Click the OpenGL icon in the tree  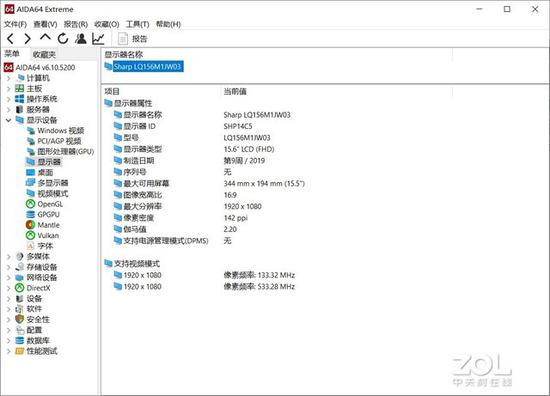tap(31, 204)
